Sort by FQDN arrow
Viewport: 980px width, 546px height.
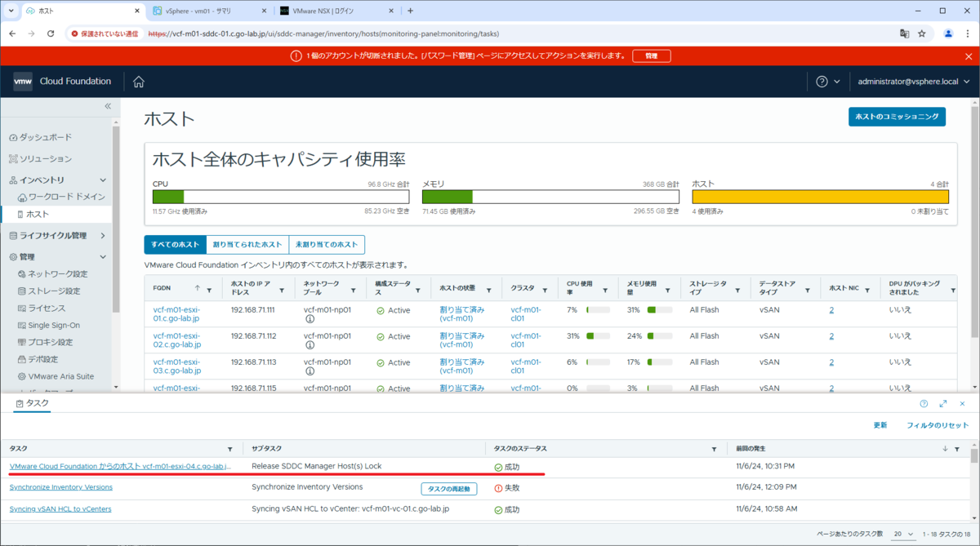pos(197,289)
